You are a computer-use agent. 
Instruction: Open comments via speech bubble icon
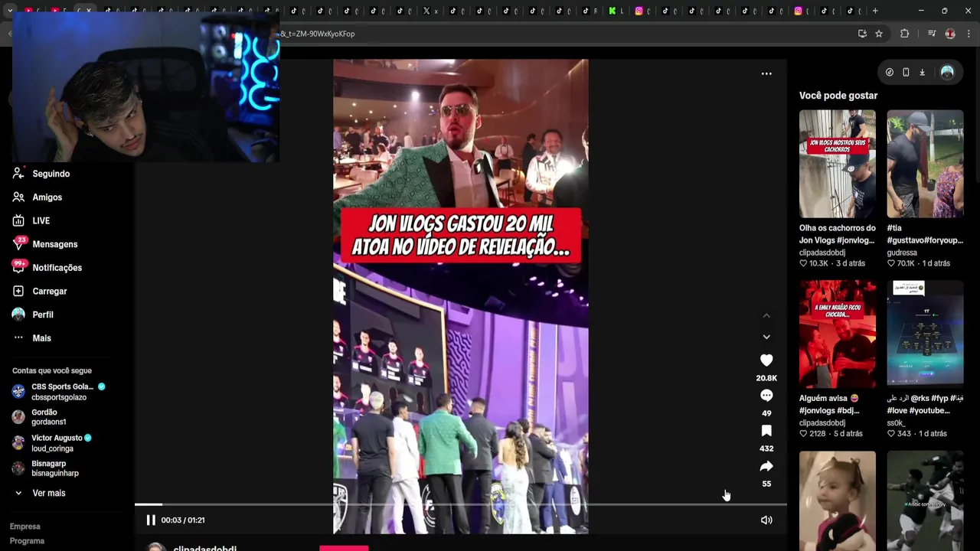766,396
